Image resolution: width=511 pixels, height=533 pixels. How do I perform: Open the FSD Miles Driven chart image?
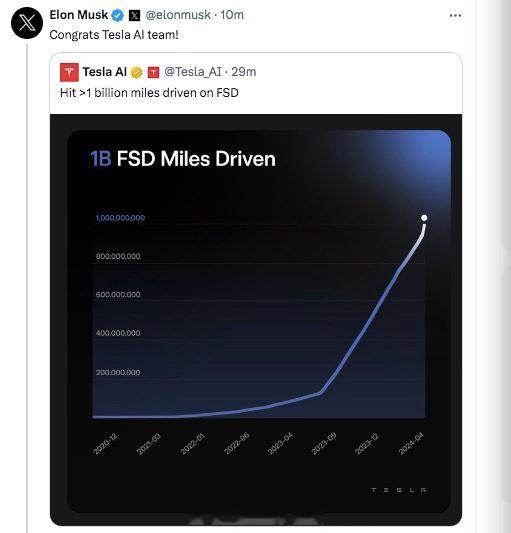point(256,320)
